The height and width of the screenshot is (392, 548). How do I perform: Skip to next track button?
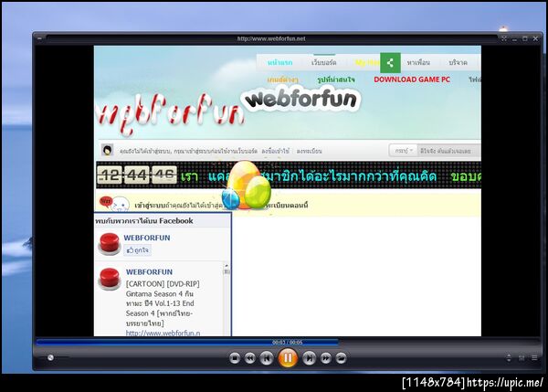(x=309, y=358)
